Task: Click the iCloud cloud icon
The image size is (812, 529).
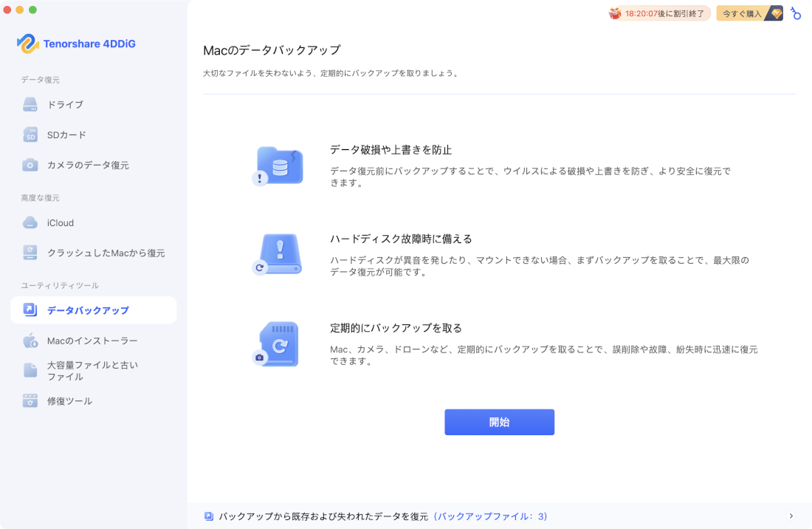Action: point(30,223)
